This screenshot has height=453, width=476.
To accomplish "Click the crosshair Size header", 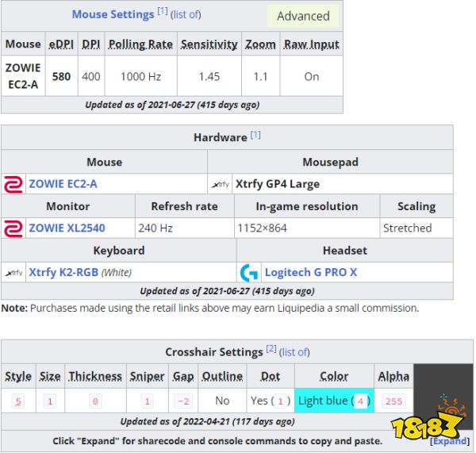I will 50,377.
